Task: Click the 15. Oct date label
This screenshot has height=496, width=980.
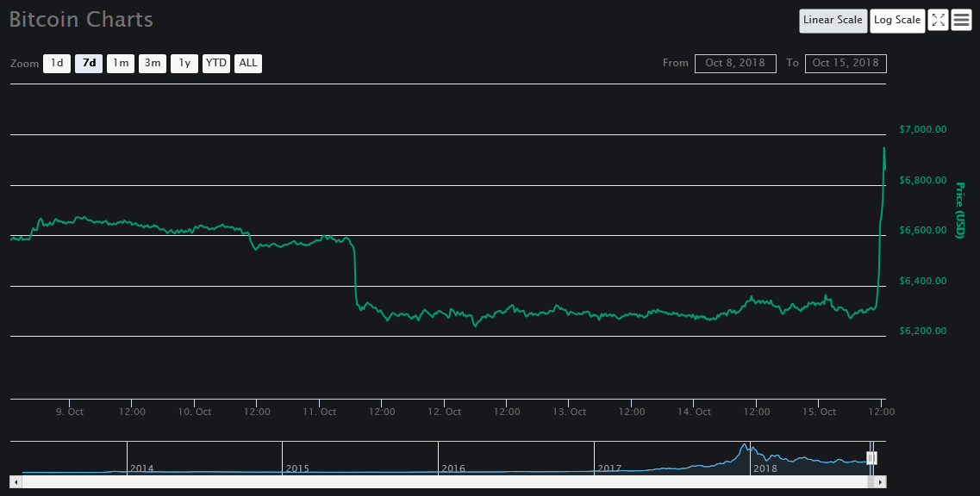Action: pos(820,412)
